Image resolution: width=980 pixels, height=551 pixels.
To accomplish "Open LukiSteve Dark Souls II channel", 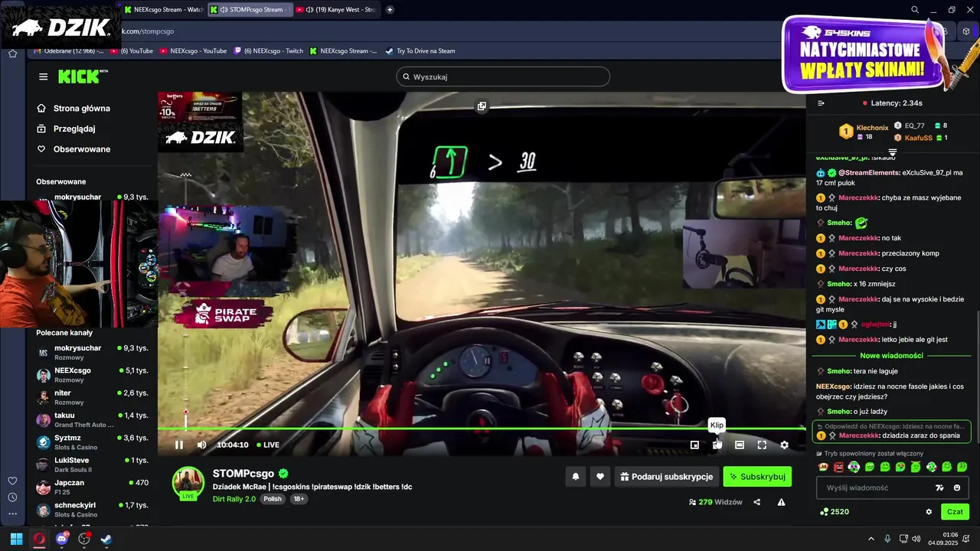I will pos(92,465).
